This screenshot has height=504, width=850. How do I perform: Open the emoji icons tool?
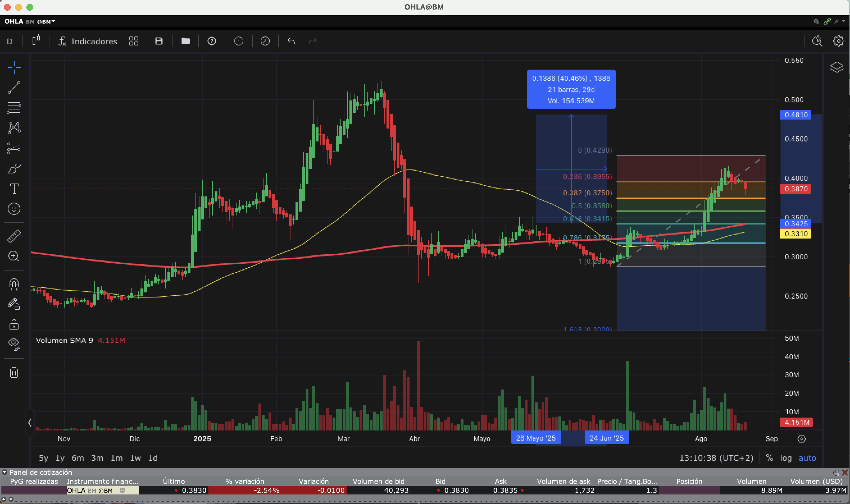(14, 209)
